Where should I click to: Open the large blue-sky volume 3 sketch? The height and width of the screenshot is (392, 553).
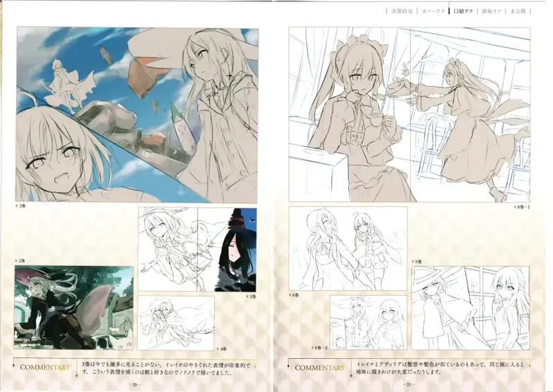pyautogui.click(x=138, y=115)
